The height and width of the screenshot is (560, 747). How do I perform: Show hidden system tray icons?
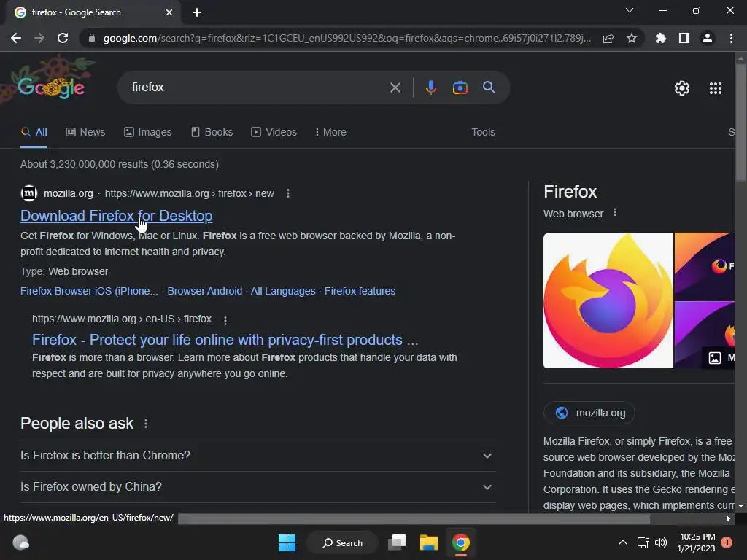(623, 542)
